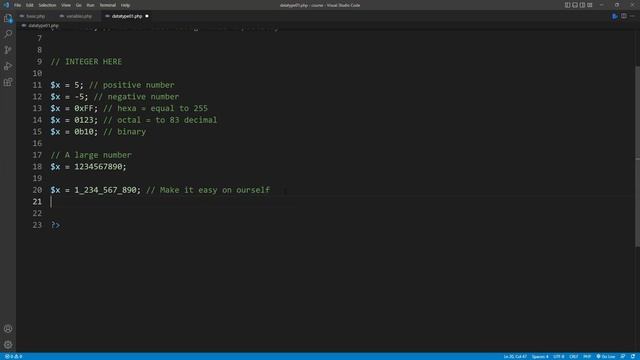Click the '1_234_567_890' number literal
The width and height of the screenshot is (640, 360).
tap(105, 190)
